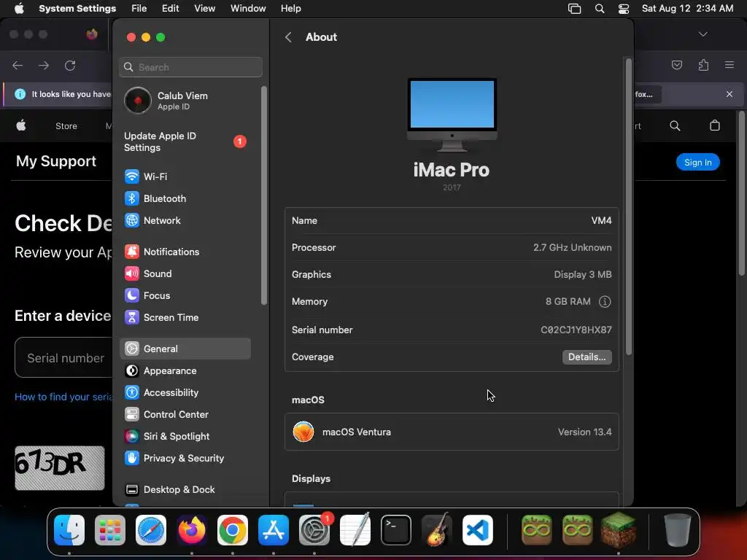Click the About pane scrollbar
The image size is (747, 560).
[x=628, y=206]
